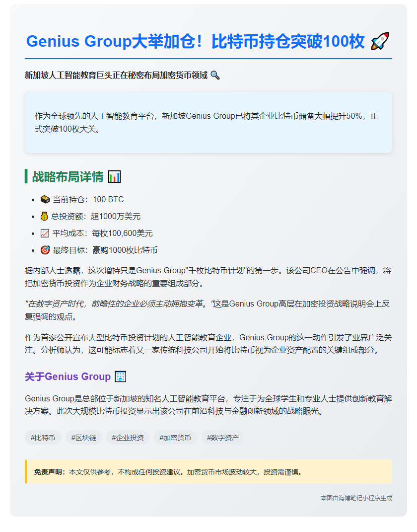The width and height of the screenshot is (417, 532).
Task: Select the #企业投资 hashtag tag
Action: click(128, 438)
